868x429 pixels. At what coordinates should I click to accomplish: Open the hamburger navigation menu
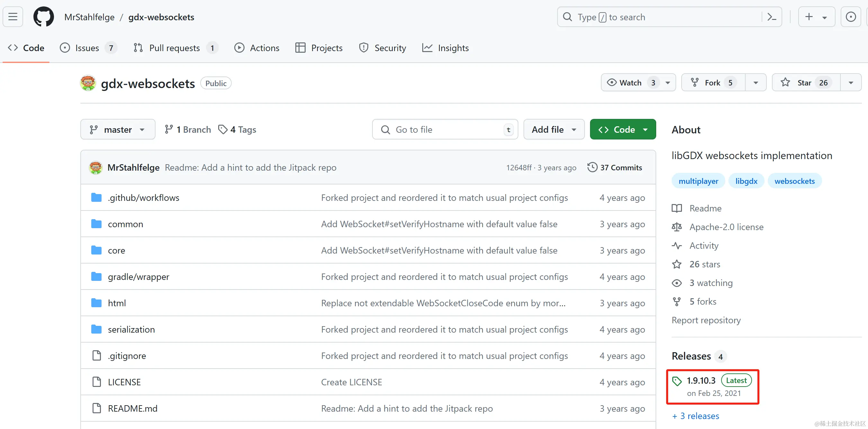tap(13, 16)
